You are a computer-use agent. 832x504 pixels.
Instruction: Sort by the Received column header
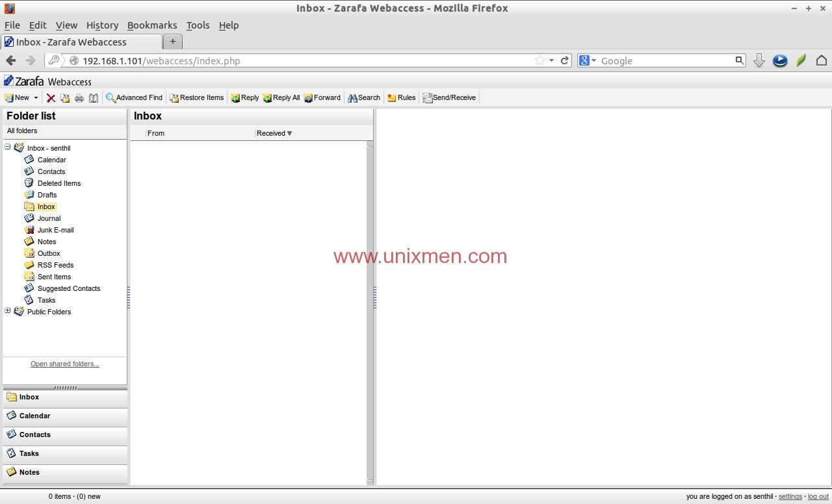pos(274,133)
